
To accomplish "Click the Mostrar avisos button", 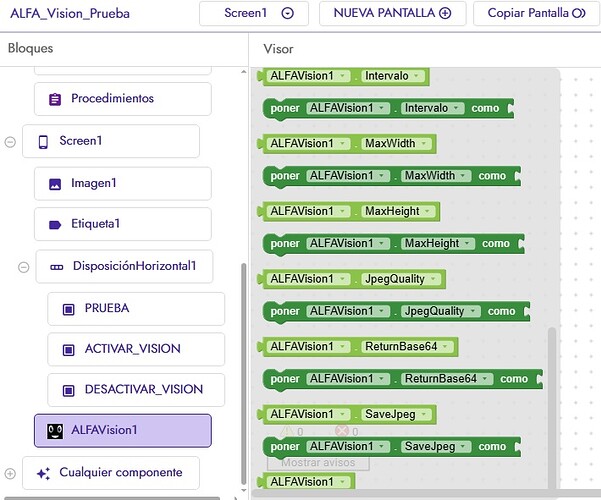I will point(318,462).
